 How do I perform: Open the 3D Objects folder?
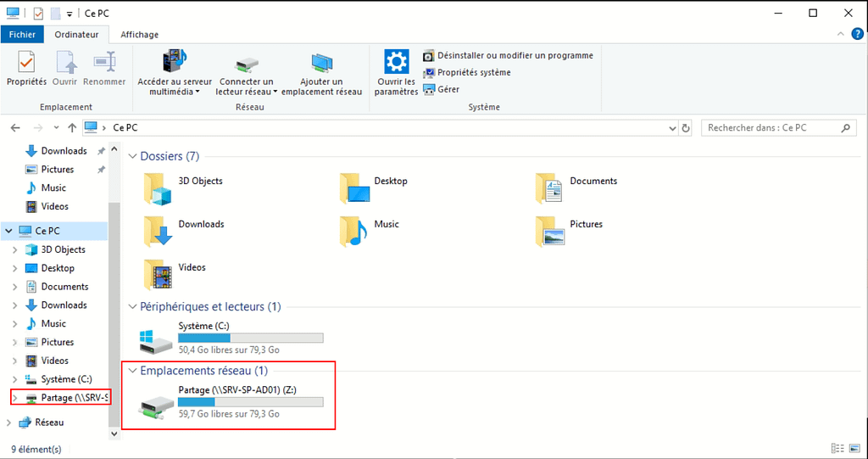point(159,188)
